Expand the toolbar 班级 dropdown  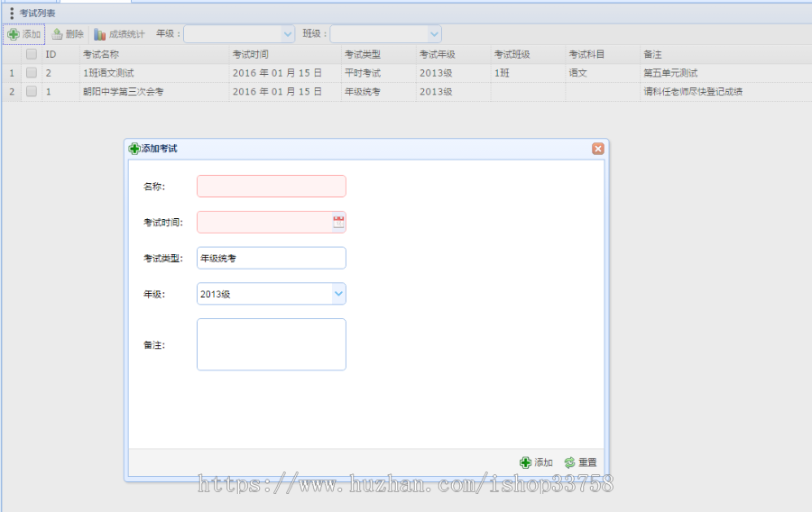(x=434, y=34)
